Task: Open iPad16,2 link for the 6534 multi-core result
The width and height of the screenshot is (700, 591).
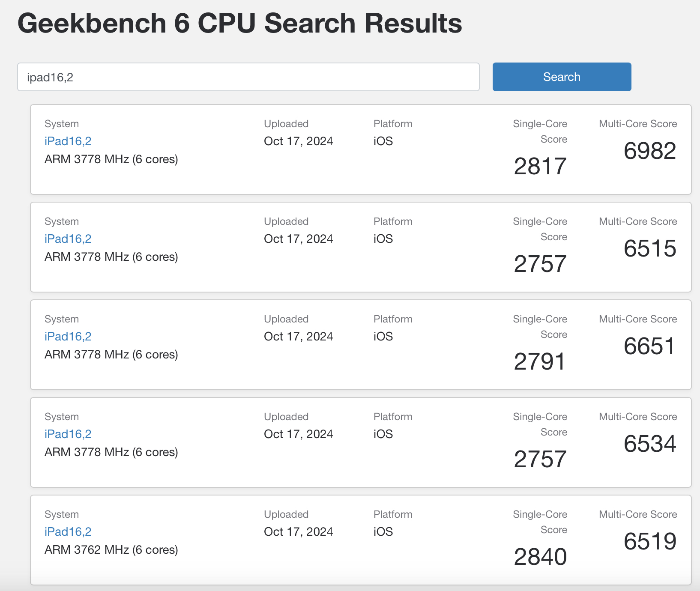Action: (x=68, y=434)
